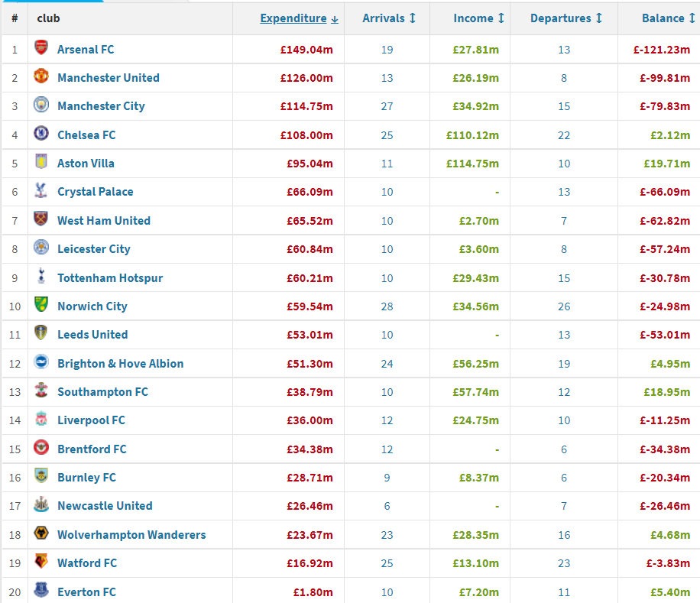Click the Newcastle United club crest

point(41,504)
